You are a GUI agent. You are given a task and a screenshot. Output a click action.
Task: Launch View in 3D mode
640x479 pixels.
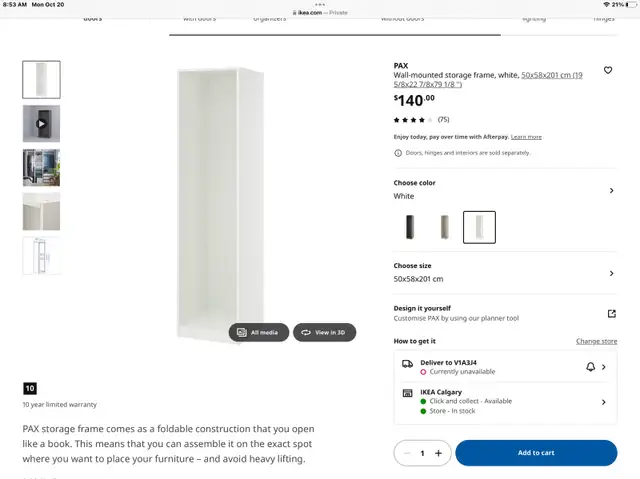[324, 332]
